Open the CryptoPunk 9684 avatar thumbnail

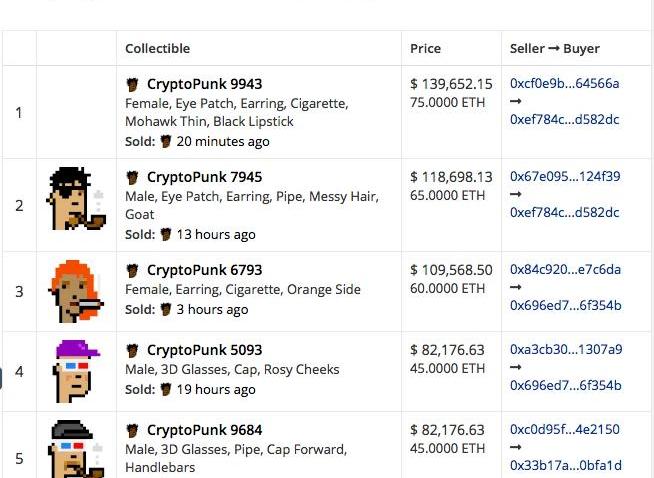click(x=75, y=450)
